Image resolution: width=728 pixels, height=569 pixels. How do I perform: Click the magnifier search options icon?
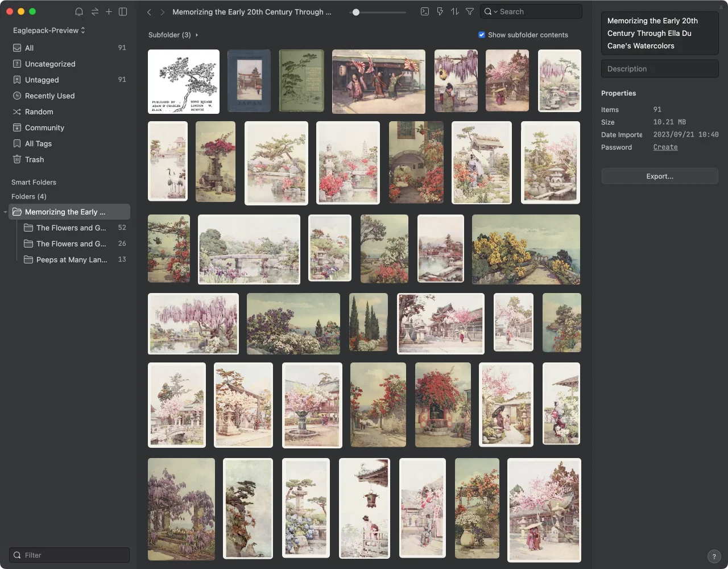490,11
